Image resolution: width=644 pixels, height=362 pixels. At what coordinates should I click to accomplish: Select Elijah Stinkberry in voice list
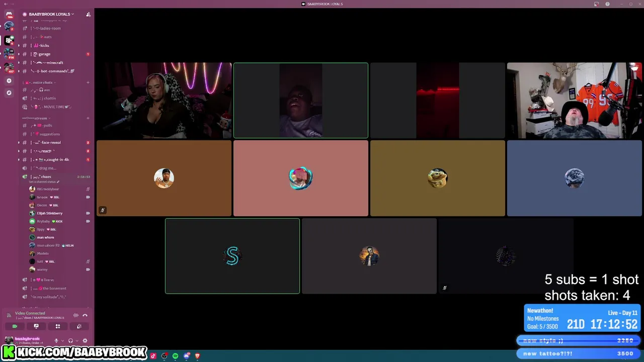(x=59, y=213)
